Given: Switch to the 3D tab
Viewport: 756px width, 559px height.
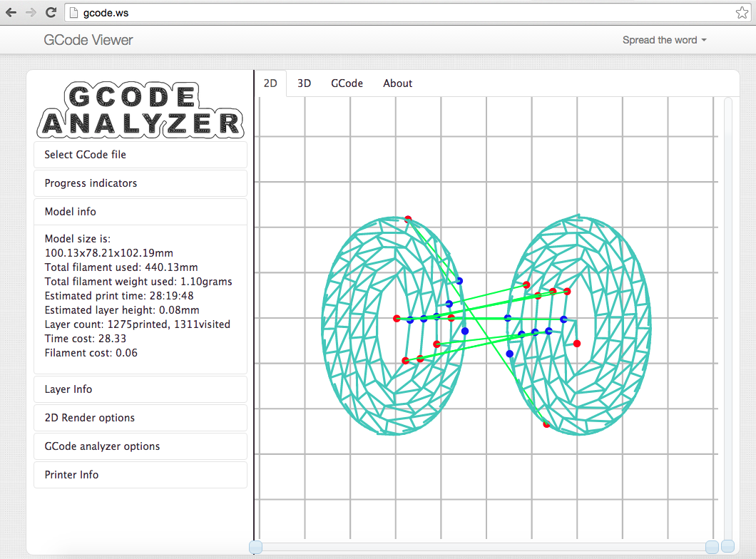Looking at the screenshot, I should (304, 83).
